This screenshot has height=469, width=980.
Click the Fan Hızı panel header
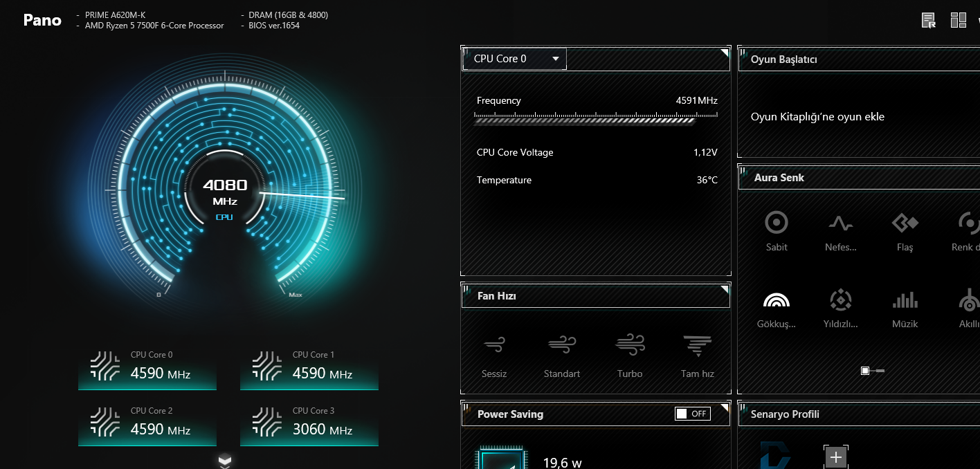tap(596, 296)
